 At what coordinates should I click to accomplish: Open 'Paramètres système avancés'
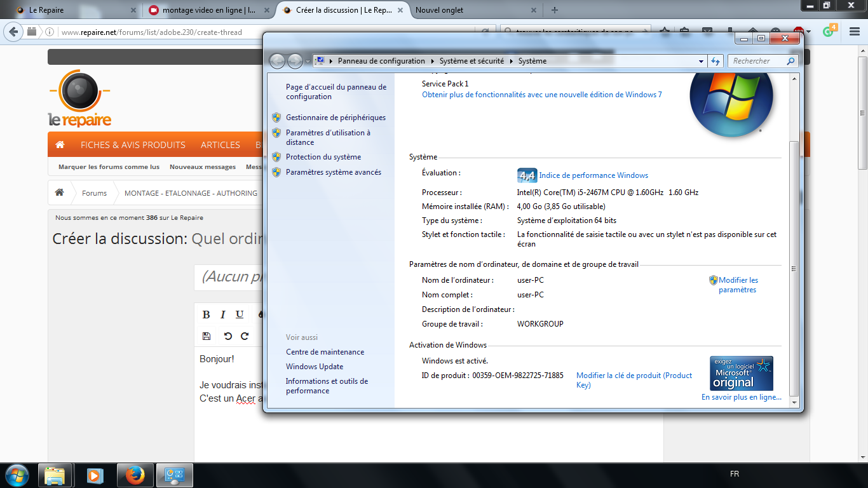coord(334,172)
